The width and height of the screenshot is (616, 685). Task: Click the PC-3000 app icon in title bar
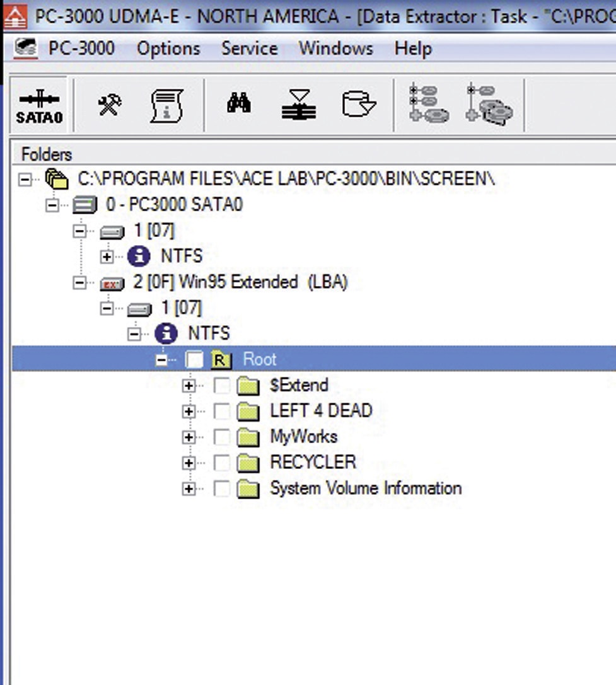tap(15, 16)
